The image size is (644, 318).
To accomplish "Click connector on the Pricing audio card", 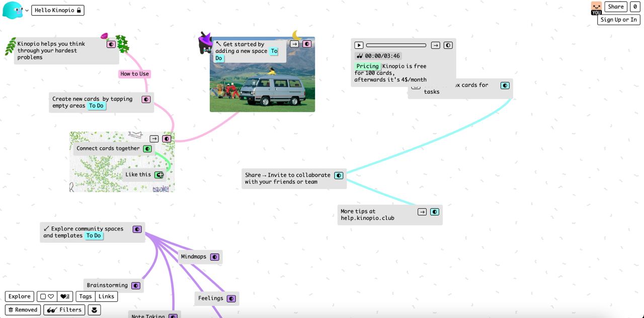I will 448,45.
